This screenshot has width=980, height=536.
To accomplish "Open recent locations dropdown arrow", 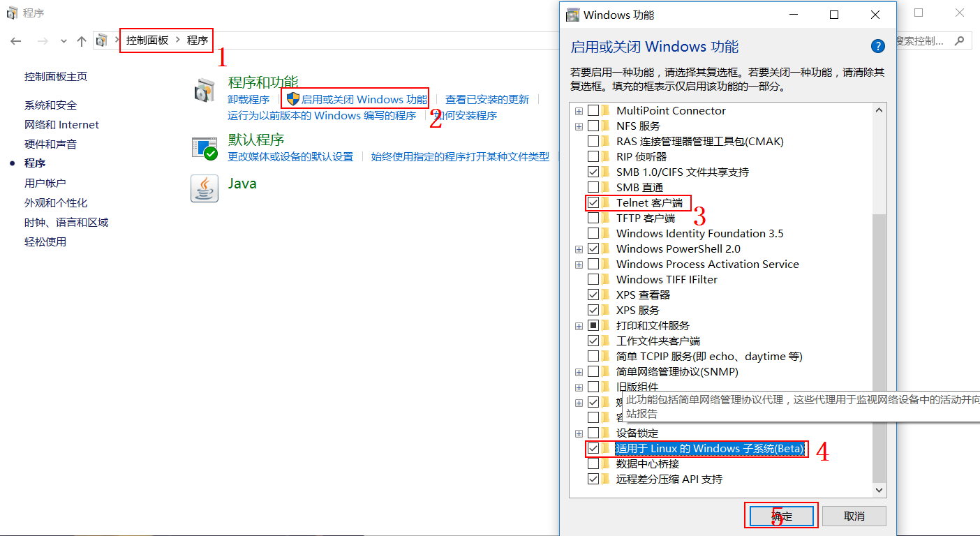I will point(64,41).
